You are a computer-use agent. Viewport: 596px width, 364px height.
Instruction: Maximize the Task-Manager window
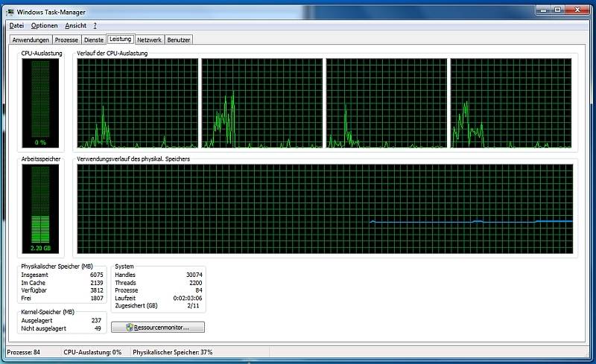(x=557, y=10)
